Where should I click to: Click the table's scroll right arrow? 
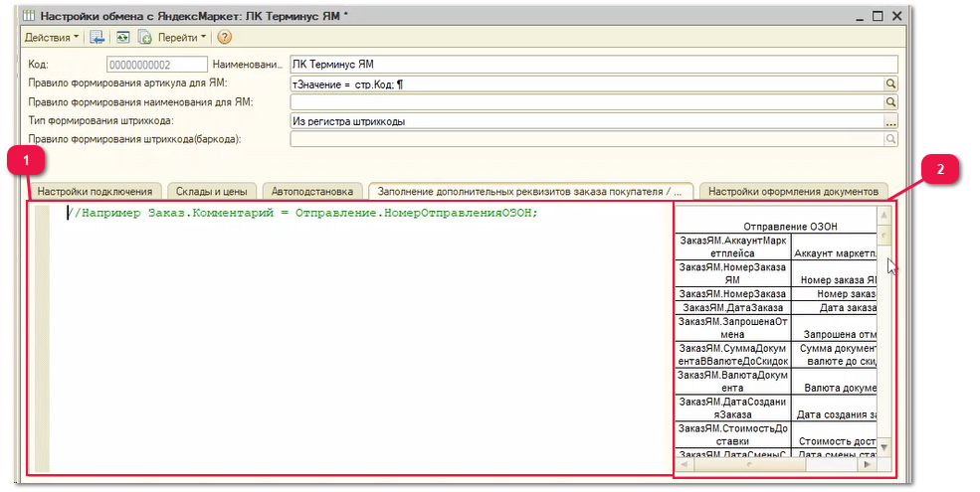pyautogui.click(x=868, y=464)
